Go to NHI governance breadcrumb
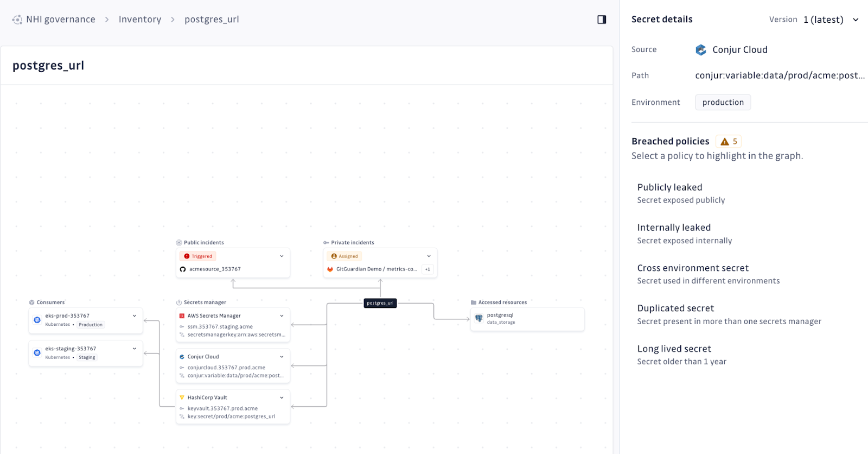The height and width of the screenshot is (454, 868). (61, 20)
